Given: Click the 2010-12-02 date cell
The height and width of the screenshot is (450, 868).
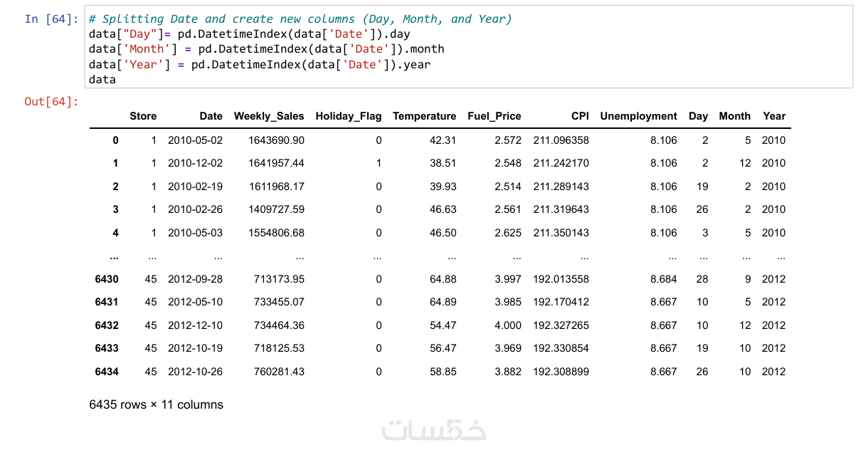Looking at the screenshot, I should [x=195, y=163].
